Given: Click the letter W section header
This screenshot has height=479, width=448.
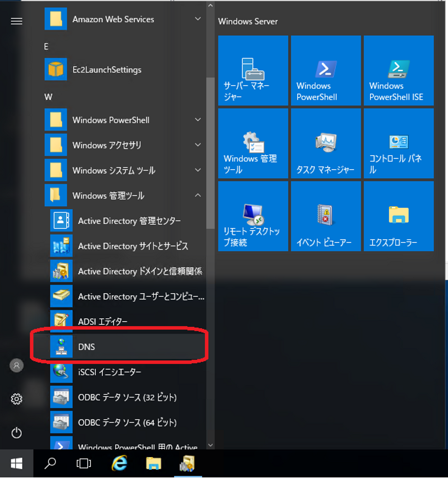Looking at the screenshot, I should 48,97.
